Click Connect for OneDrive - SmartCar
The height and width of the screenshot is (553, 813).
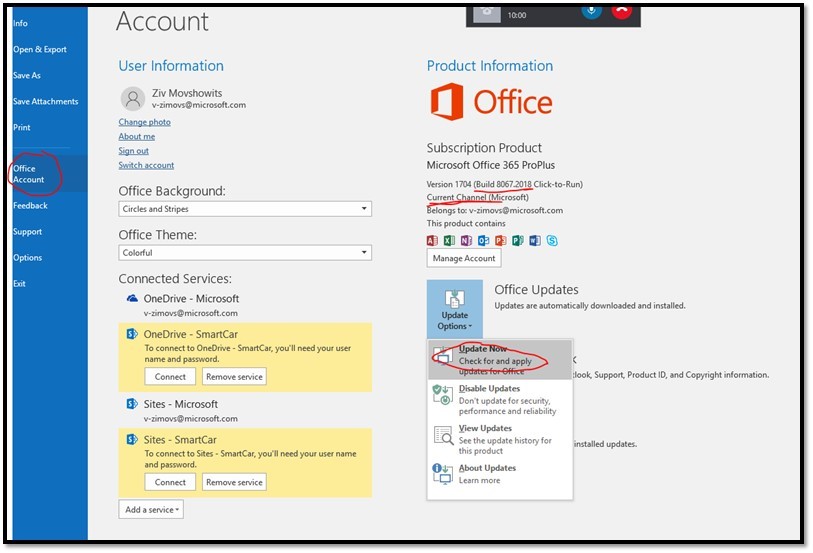(170, 377)
